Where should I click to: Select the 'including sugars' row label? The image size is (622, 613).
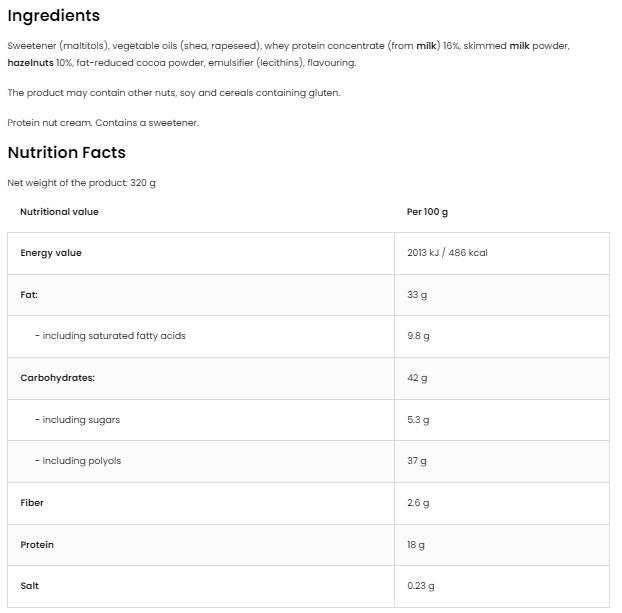77,420
